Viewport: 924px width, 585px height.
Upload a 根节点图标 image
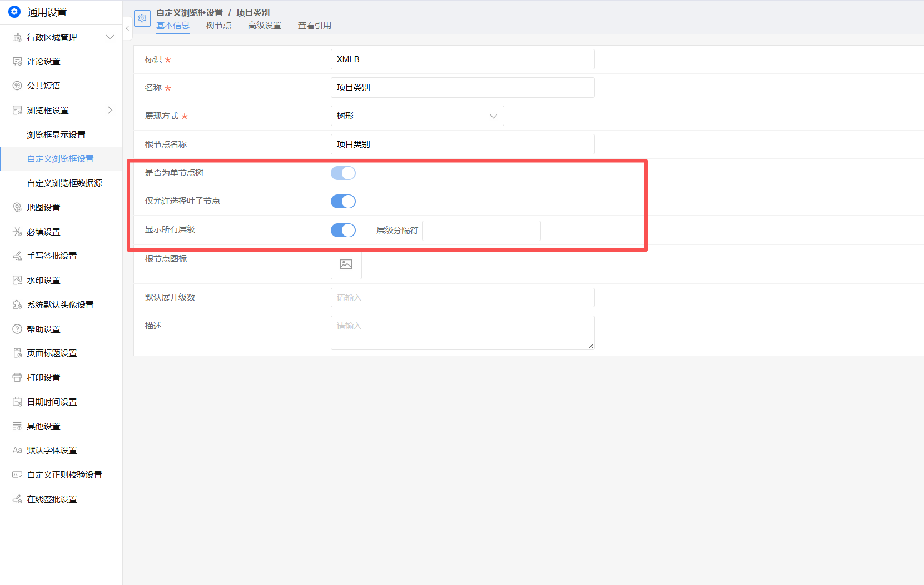pyautogui.click(x=346, y=264)
